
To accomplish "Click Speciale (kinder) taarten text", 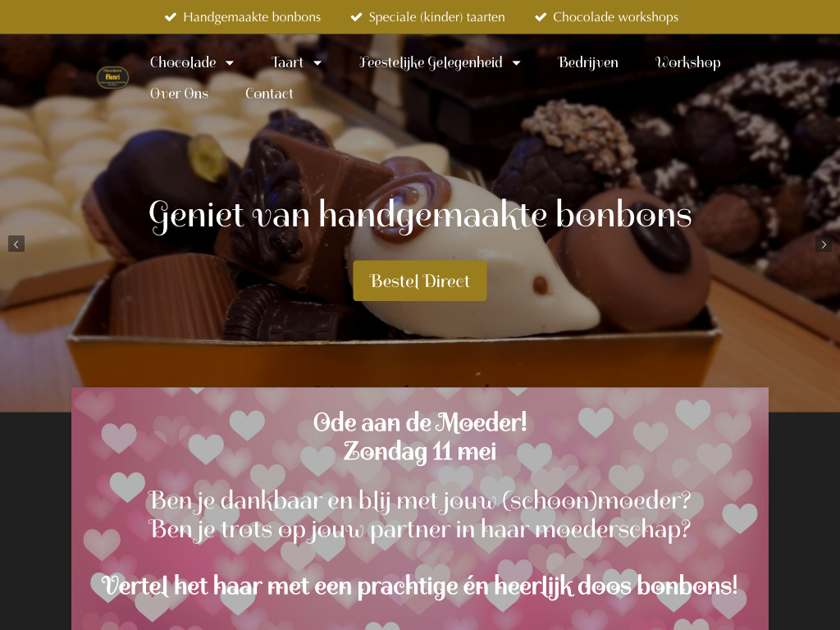I will pos(436,17).
